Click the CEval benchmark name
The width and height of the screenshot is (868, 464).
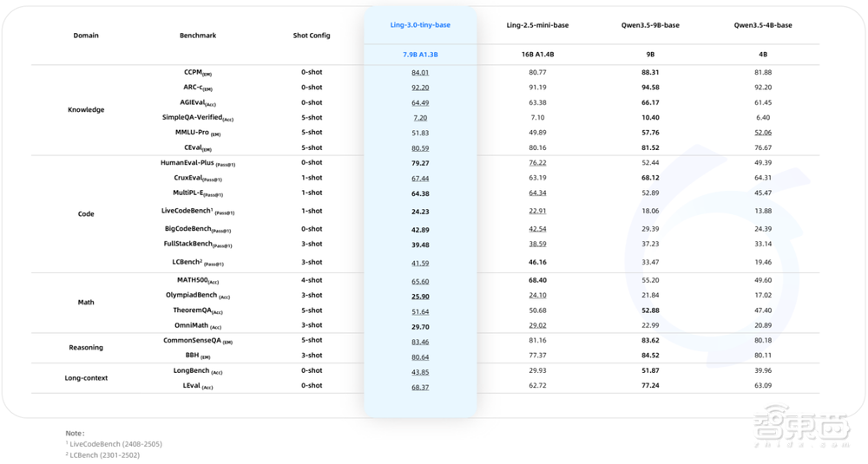[x=198, y=147]
